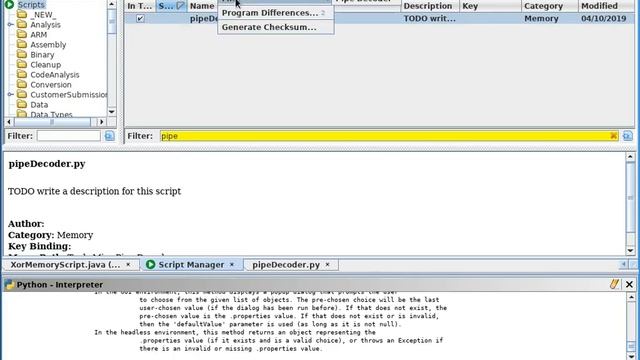Select the CodeAnalysis tree item
This screenshot has width=640, height=360.
[55, 75]
